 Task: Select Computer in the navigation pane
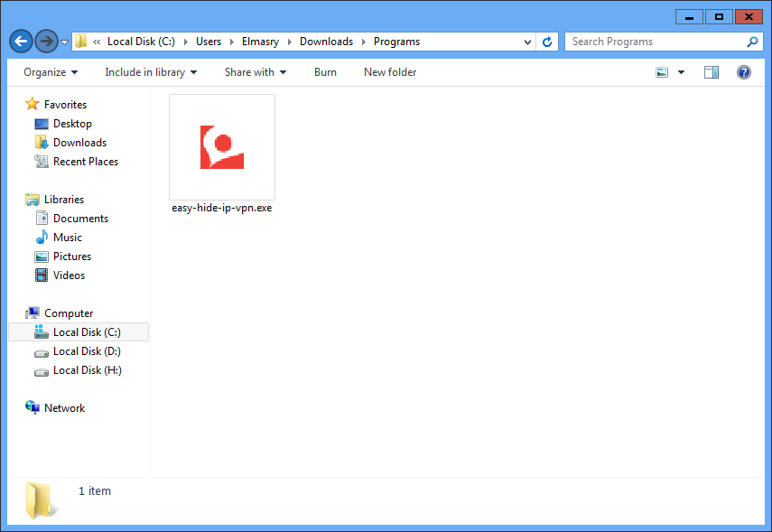pyautogui.click(x=69, y=313)
